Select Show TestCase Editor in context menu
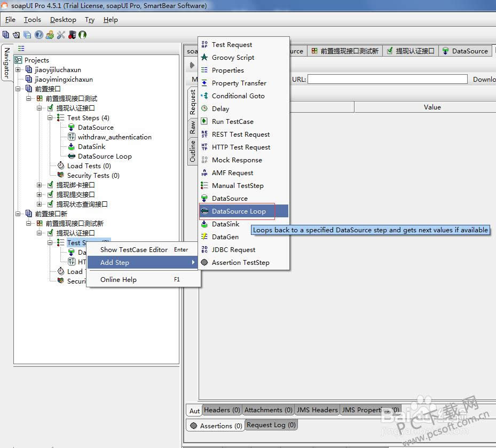Image resolution: width=496 pixels, height=448 pixels. click(x=133, y=250)
